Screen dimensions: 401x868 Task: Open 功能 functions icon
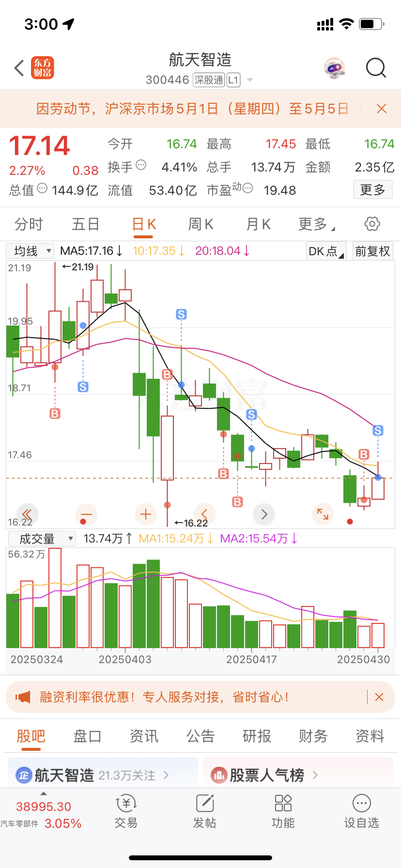[283, 812]
